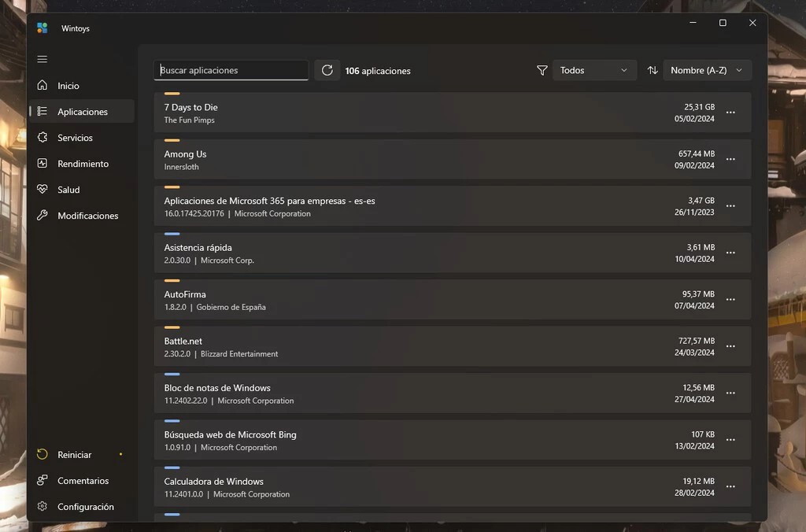Open more options for AutoFirma
The image size is (806, 532).
click(730, 300)
